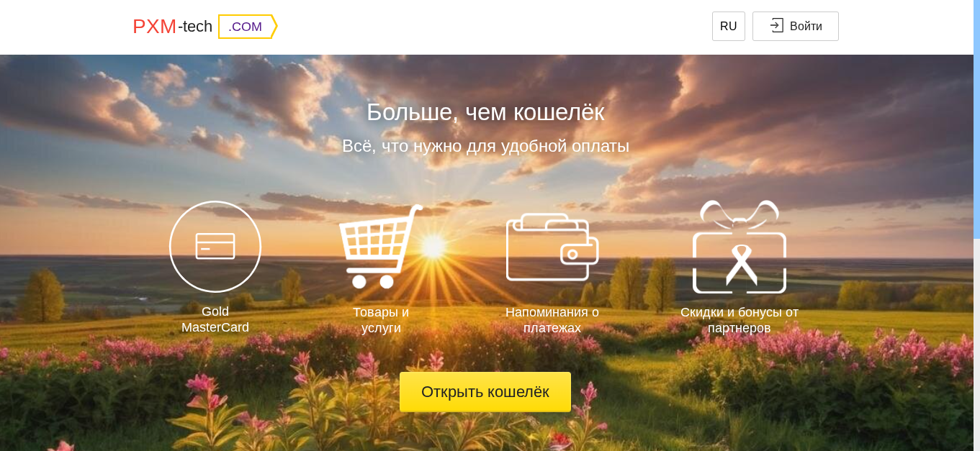Click the shopping cart icon
Viewport: 980px width, 451px height.
pos(380,247)
